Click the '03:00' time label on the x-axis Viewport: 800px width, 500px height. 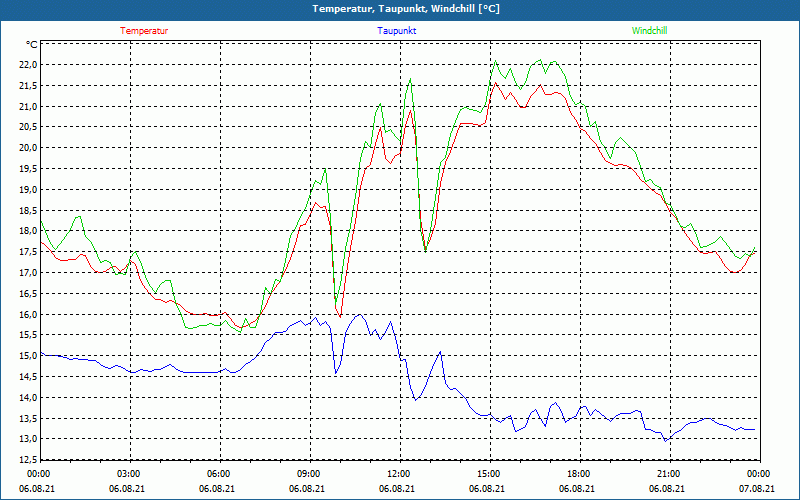pyautogui.click(x=130, y=474)
